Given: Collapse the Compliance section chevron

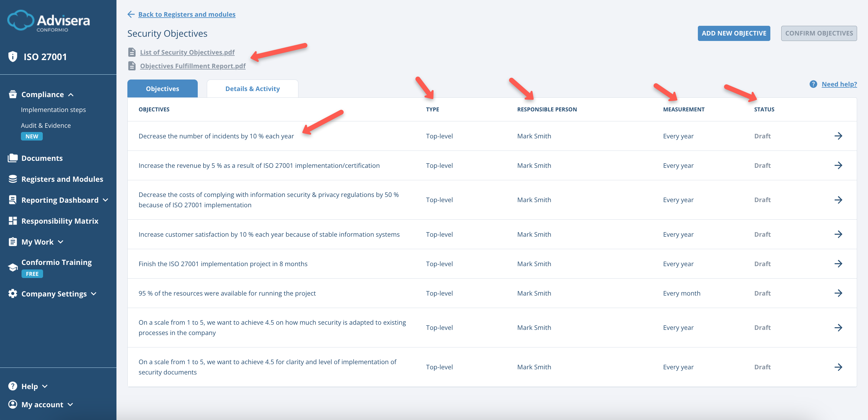Looking at the screenshot, I should [x=71, y=95].
